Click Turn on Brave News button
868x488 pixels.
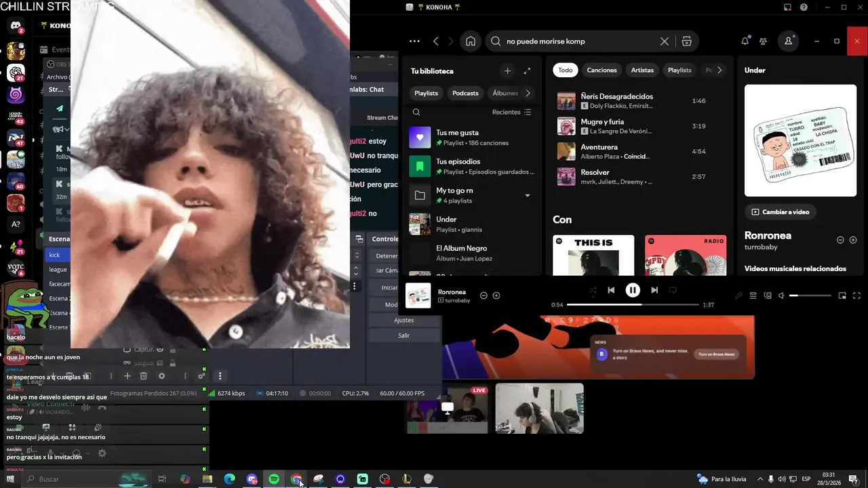point(716,354)
